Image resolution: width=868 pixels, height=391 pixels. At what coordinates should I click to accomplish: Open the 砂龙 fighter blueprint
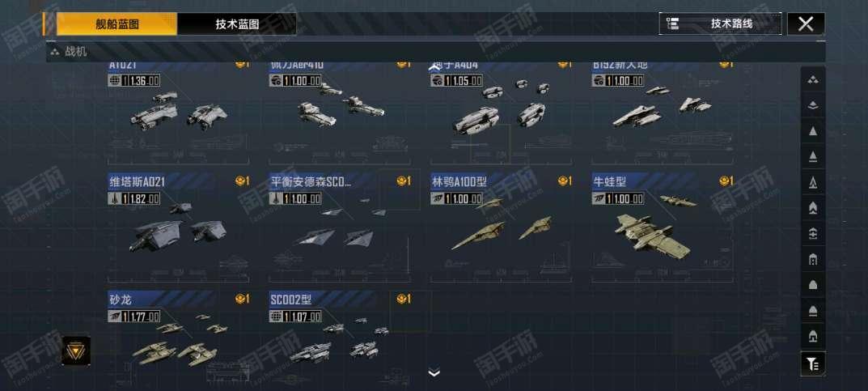[178, 338]
